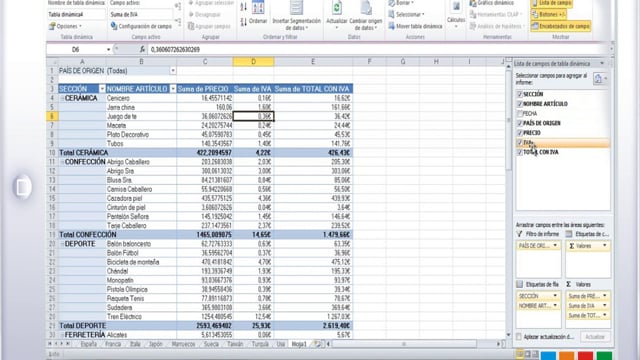Click in the Campo activo input field
The height and width of the screenshot is (360, 640).
pos(141,14)
